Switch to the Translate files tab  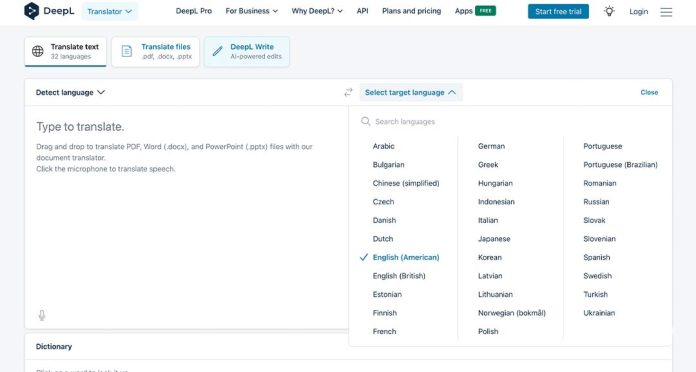point(155,51)
